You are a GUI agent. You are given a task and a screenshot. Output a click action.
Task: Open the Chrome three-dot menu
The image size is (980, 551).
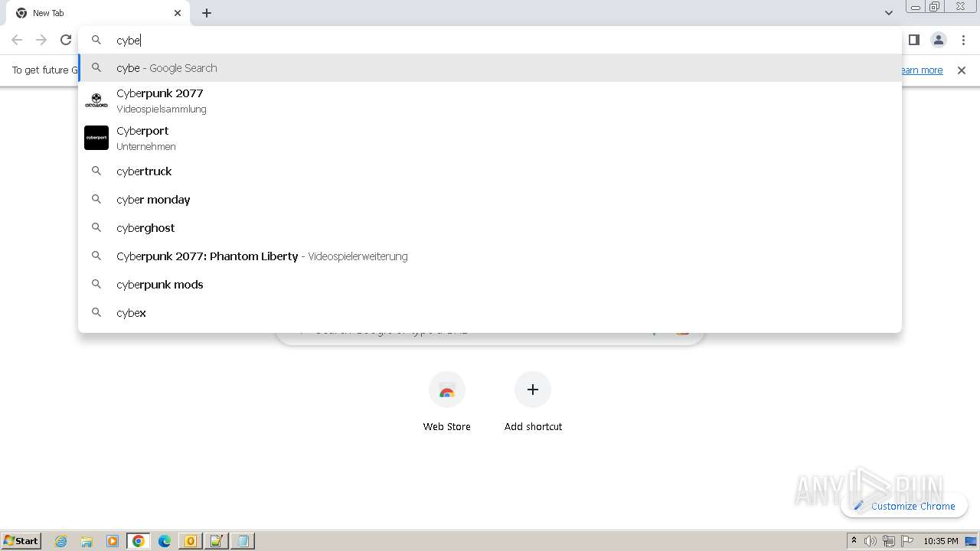click(x=963, y=40)
